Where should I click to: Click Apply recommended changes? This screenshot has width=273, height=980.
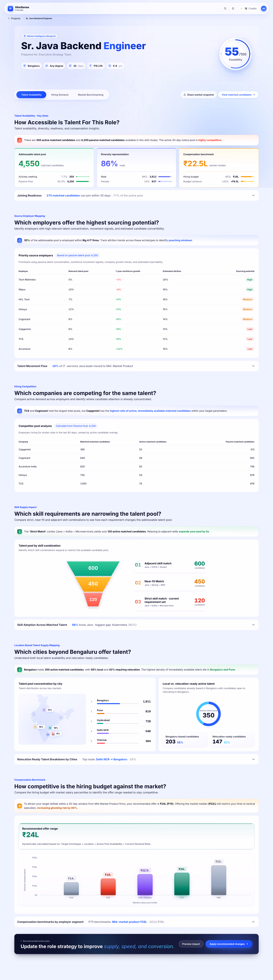tap(229, 944)
